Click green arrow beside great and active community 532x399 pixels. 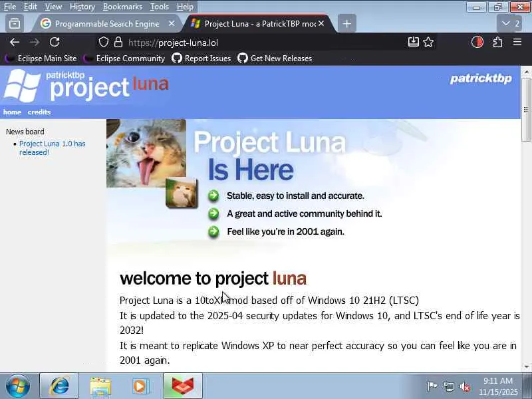[x=213, y=213]
